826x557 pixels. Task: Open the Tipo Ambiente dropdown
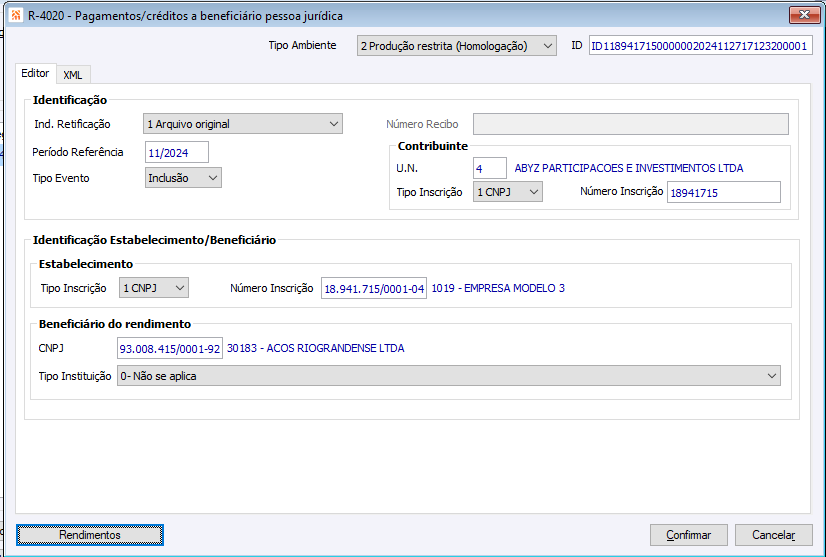click(456, 46)
